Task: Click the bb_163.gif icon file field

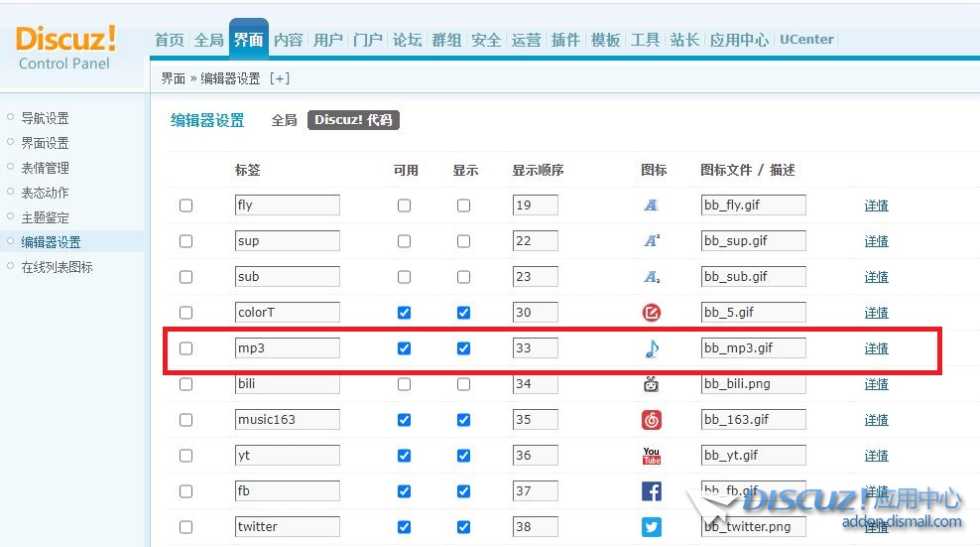Action: click(754, 419)
